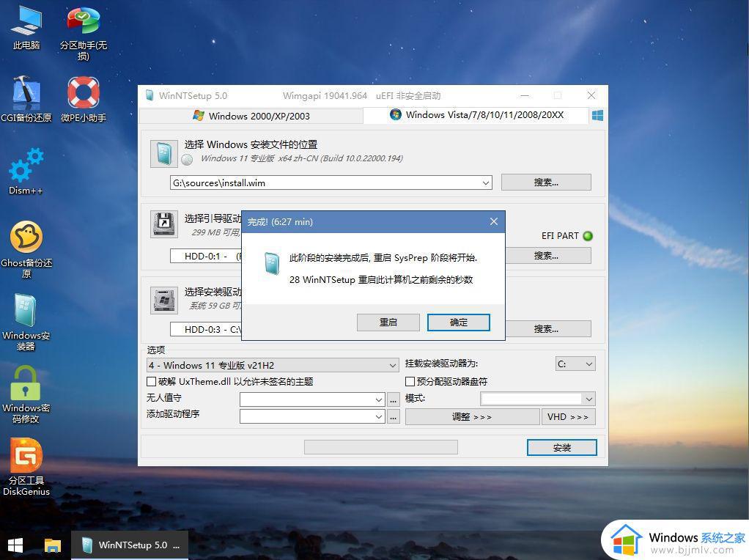Screen dimensions: 749x560
Task: Click the G:\sources\install.wim path text
Action: [x=219, y=183]
